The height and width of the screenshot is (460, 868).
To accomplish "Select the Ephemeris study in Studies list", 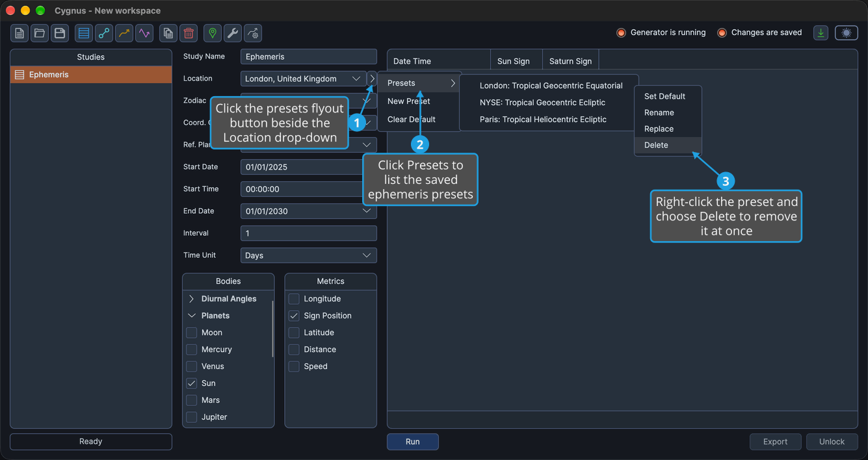I will tap(91, 75).
